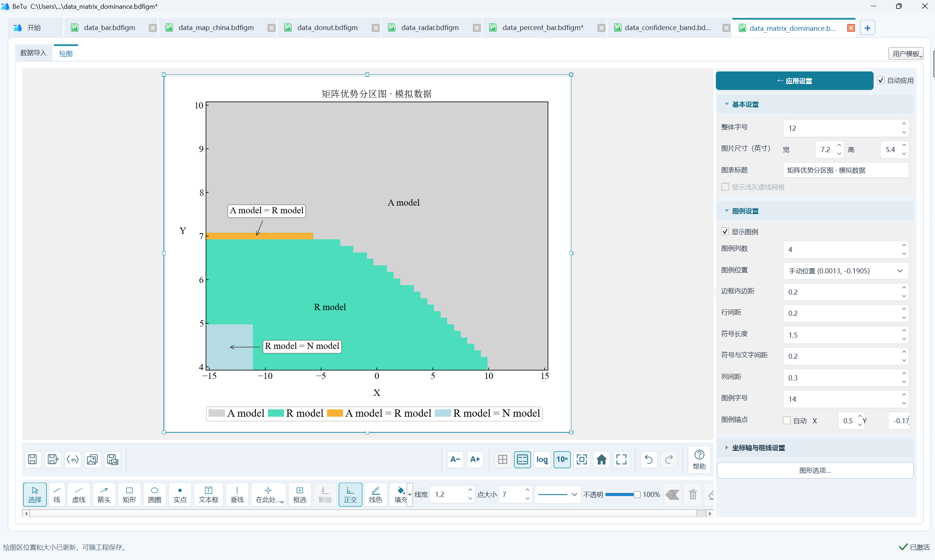Pick the 虚线 dashed line tool
The image size is (935, 560).
point(78,494)
